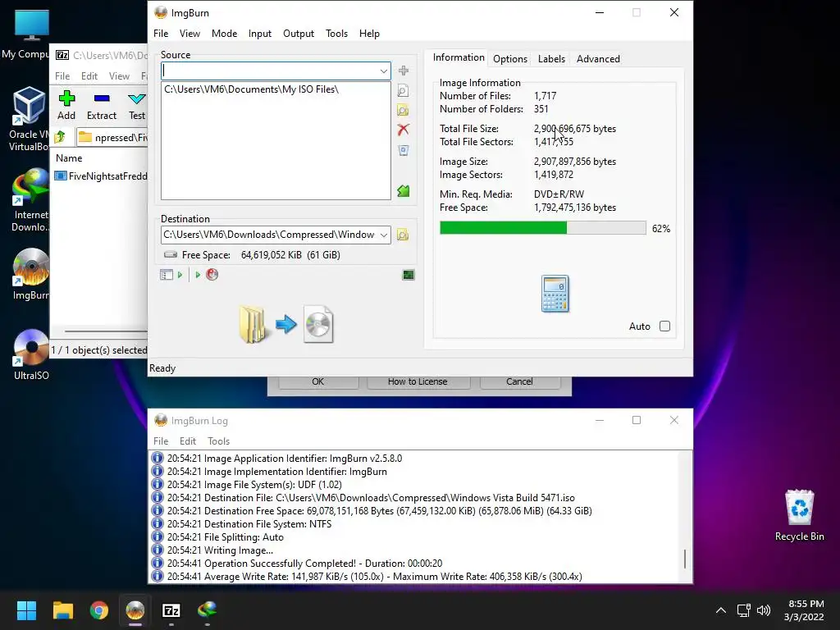Click the 7-Zip address bar folder path
Image resolution: width=840 pixels, height=630 pixels.
pos(112,138)
